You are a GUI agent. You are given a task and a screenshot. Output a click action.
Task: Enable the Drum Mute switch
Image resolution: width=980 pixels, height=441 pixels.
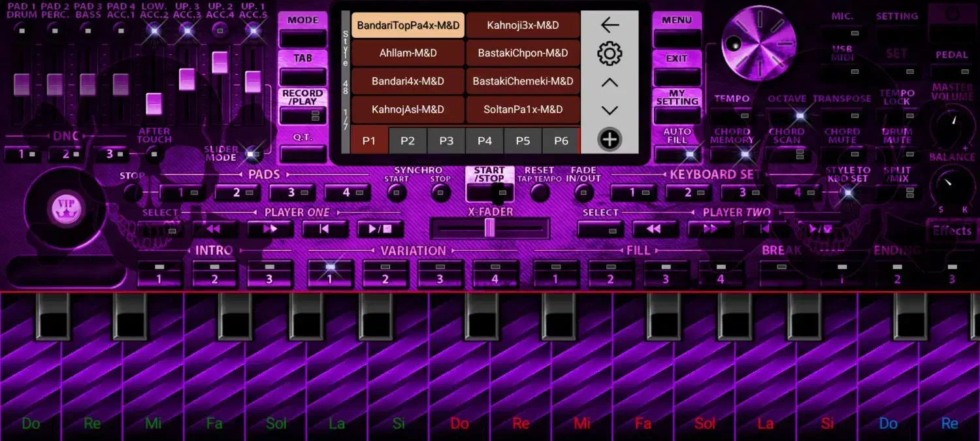pos(897,154)
